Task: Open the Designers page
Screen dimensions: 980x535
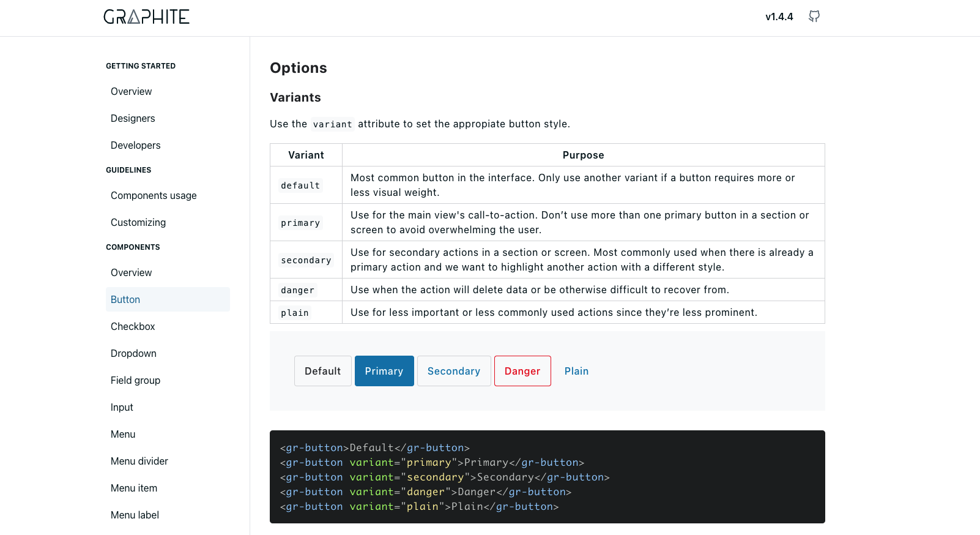Action: click(x=168, y=118)
